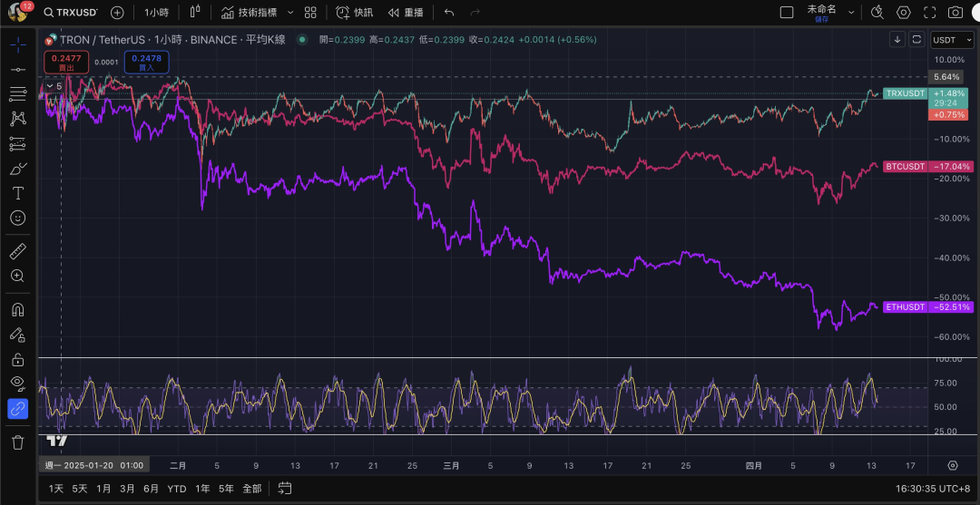This screenshot has height=505, width=980.
Task: Select the brush drawing tool
Action: pos(18,169)
